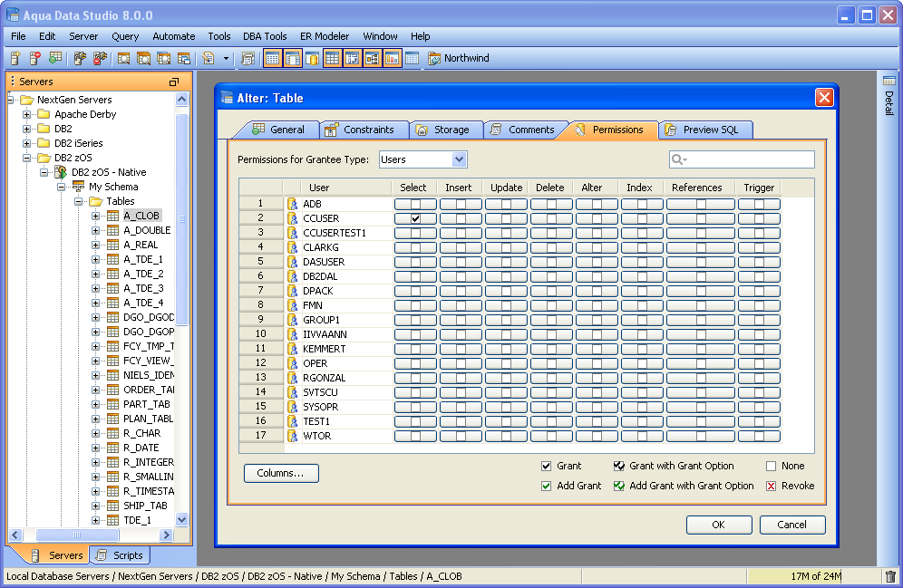Collapse the Tables folder node
903x588 pixels.
point(78,201)
